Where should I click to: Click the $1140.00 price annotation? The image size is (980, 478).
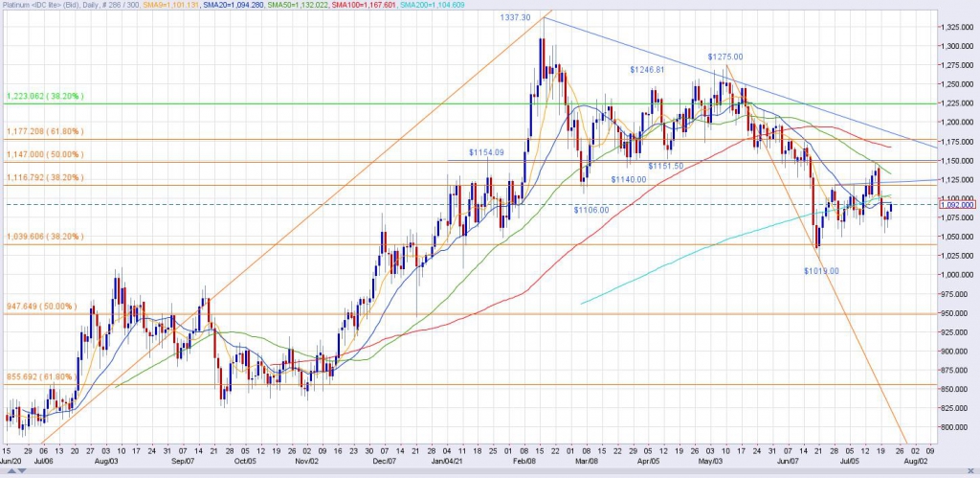[629, 179]
